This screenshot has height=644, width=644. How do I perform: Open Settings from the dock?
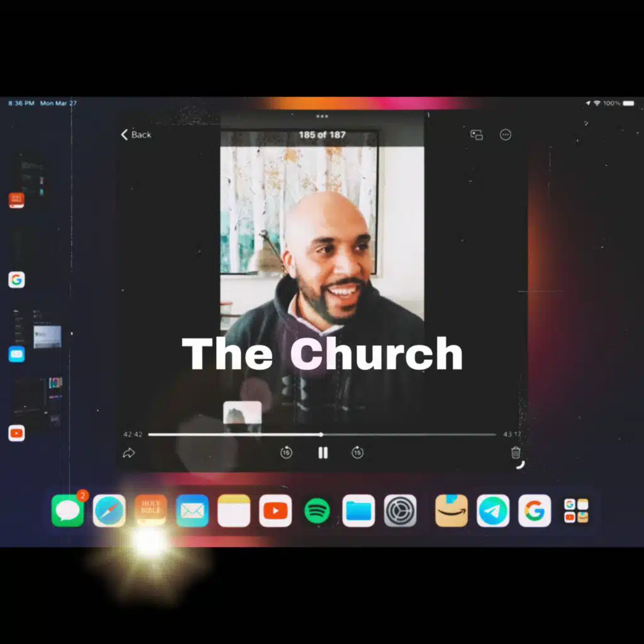click(x=400, y=511)
